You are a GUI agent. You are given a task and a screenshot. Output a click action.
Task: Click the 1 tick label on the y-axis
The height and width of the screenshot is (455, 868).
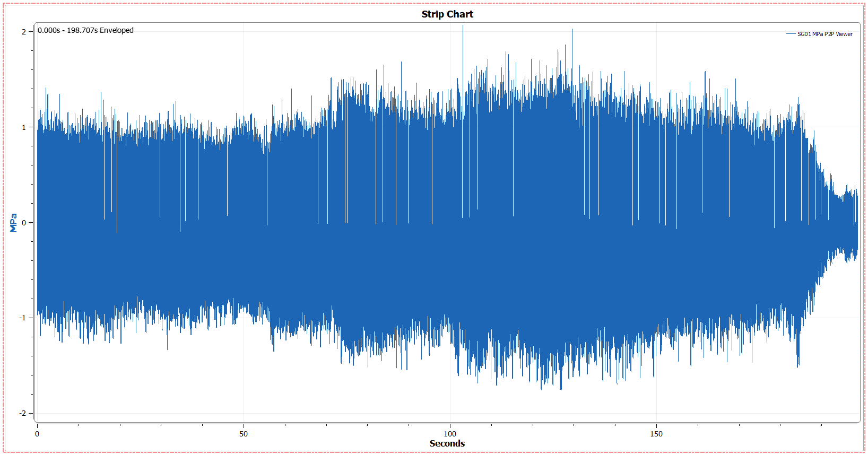(x=24, y=127)
